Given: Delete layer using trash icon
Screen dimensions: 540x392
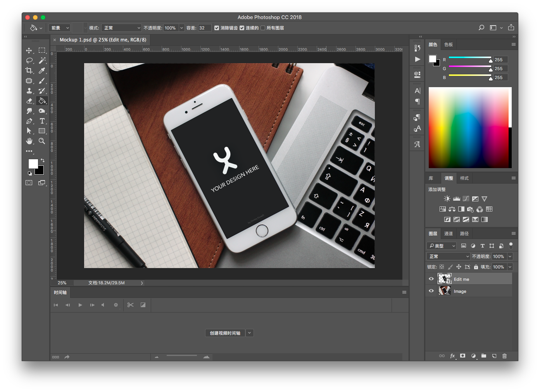Looking at the screenshot, I should point(504,356).
